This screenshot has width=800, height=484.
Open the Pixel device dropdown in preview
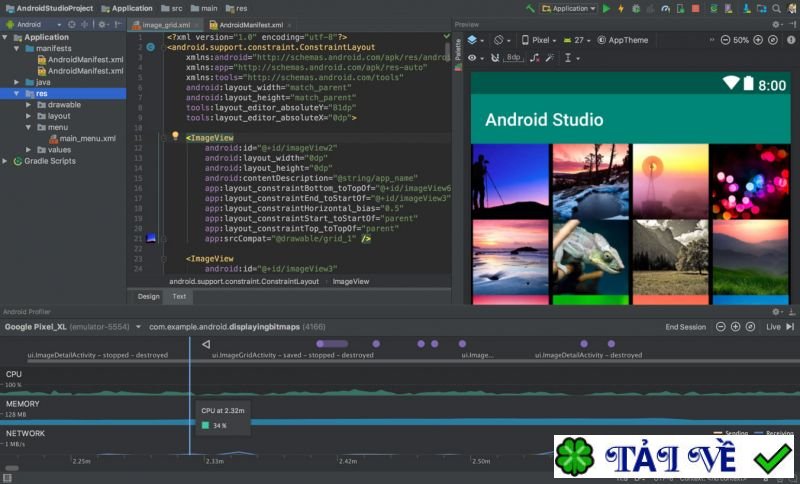[x=540, y=40]
